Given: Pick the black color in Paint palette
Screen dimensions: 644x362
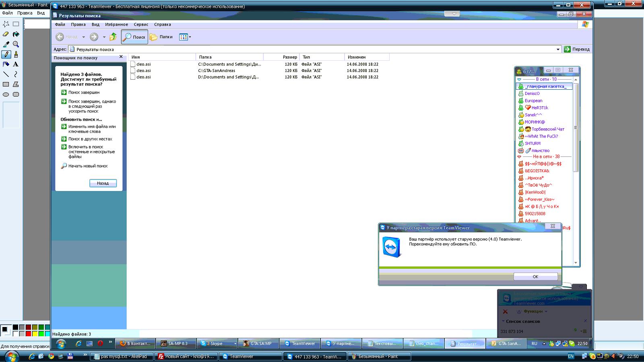Looking at the screenshot, I should 15,327.
